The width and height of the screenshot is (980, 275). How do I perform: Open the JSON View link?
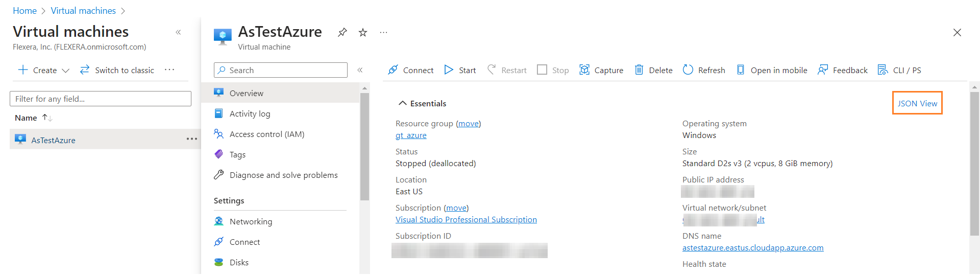point(917,103)
